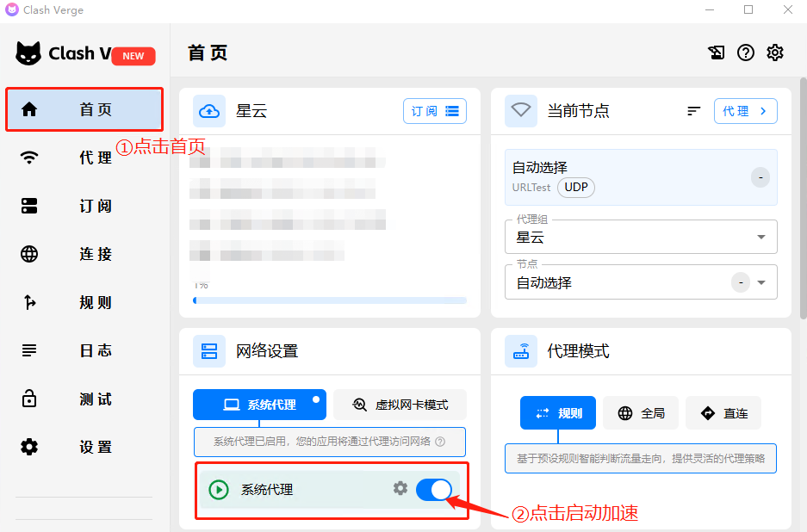
Task: Click the vertical scrollbar on the right
Action: [x=804, y=198]
